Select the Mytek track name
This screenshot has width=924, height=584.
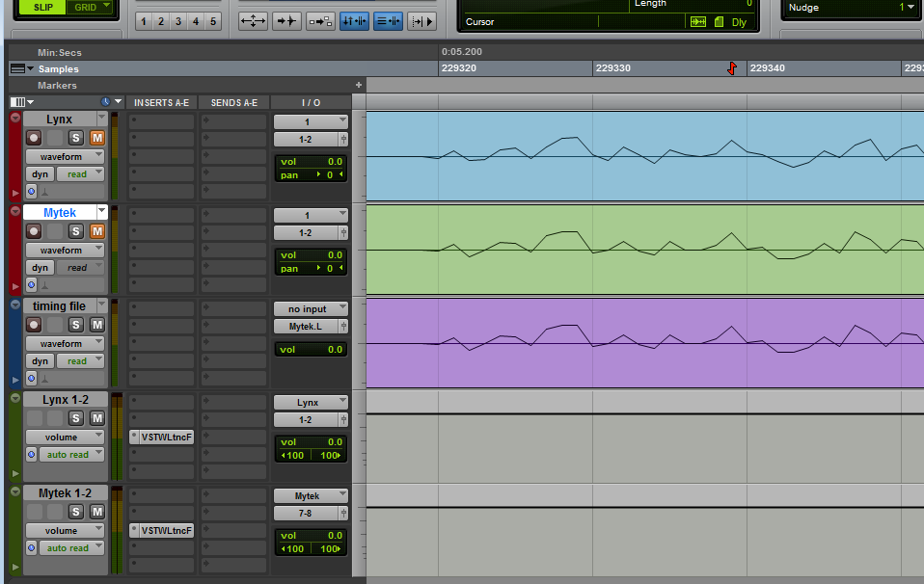(60, 213)
